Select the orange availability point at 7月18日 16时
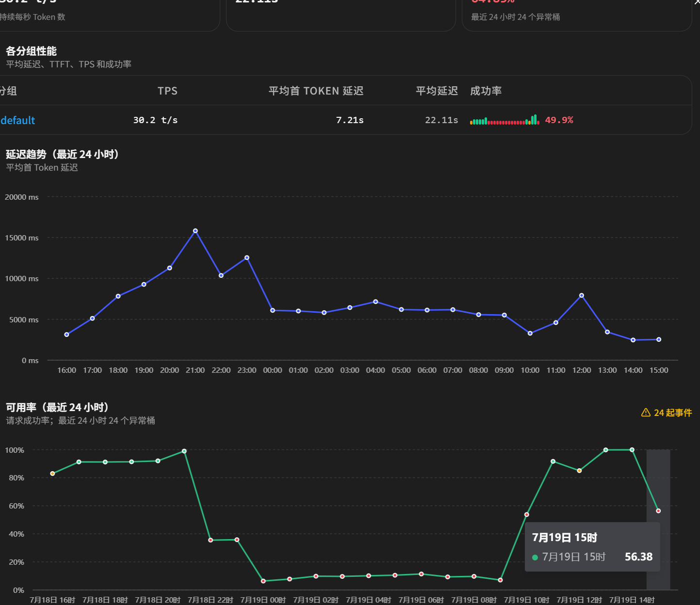The height and width of the screenshot is (605, 700). (52, 474)
